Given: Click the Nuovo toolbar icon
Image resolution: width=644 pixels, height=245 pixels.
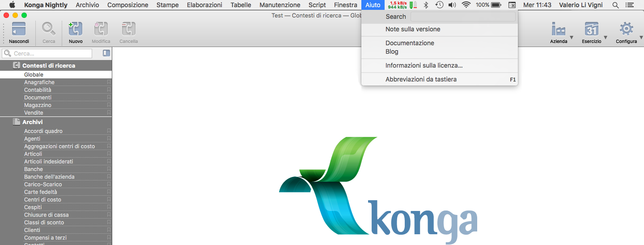Looking at the screenshot, I should (x=76, y=30).
